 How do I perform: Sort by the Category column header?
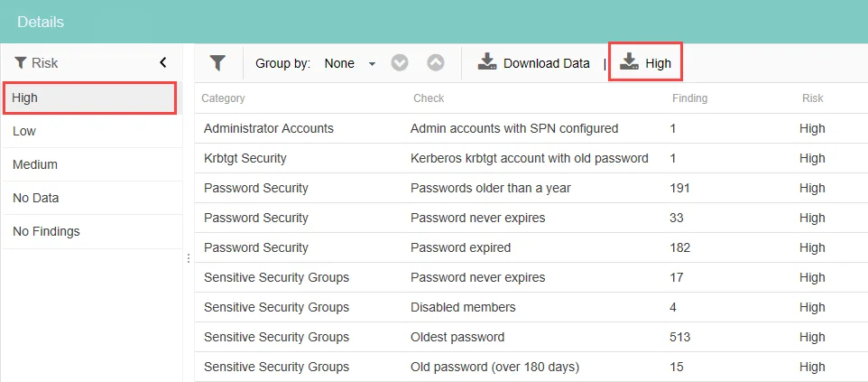pyautogui.click(x=223, y=98)
